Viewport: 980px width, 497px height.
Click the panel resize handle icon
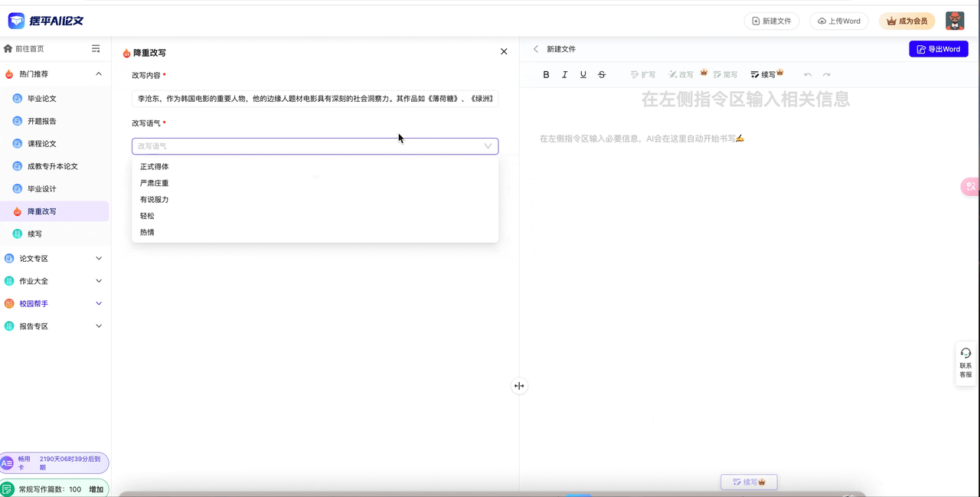[519, 386]
